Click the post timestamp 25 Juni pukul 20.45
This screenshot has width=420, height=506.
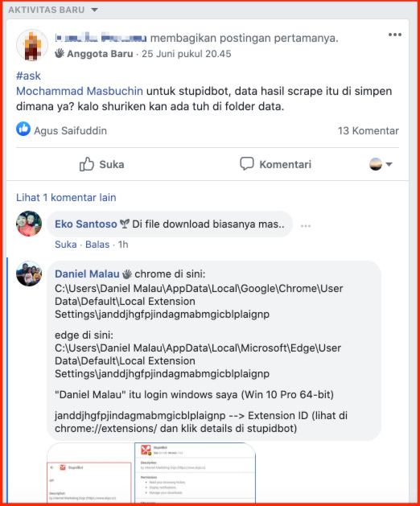[x=187, y=54]
